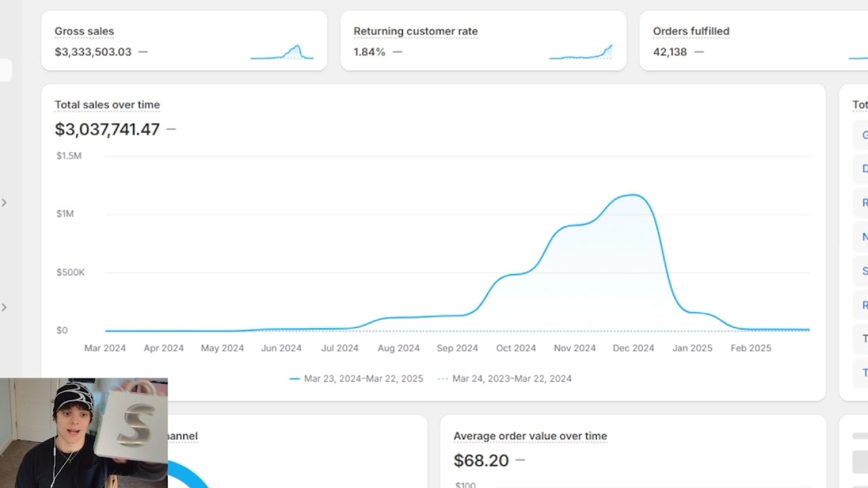Click the Jun 2024 axis label
868x488 pixels.
281,348
